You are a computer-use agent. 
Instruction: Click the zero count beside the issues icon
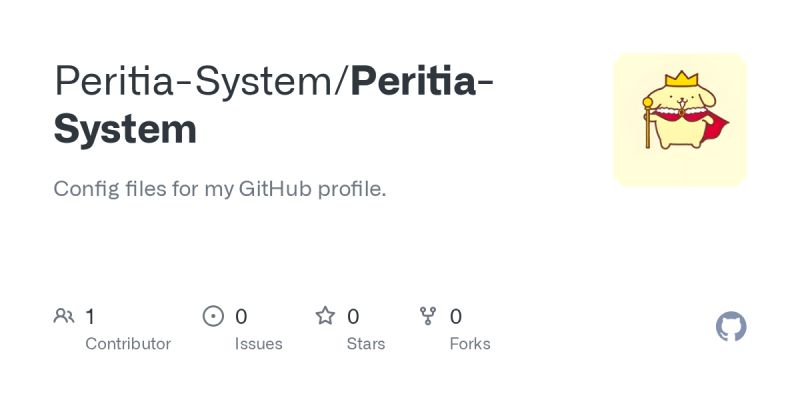[241, 317]
